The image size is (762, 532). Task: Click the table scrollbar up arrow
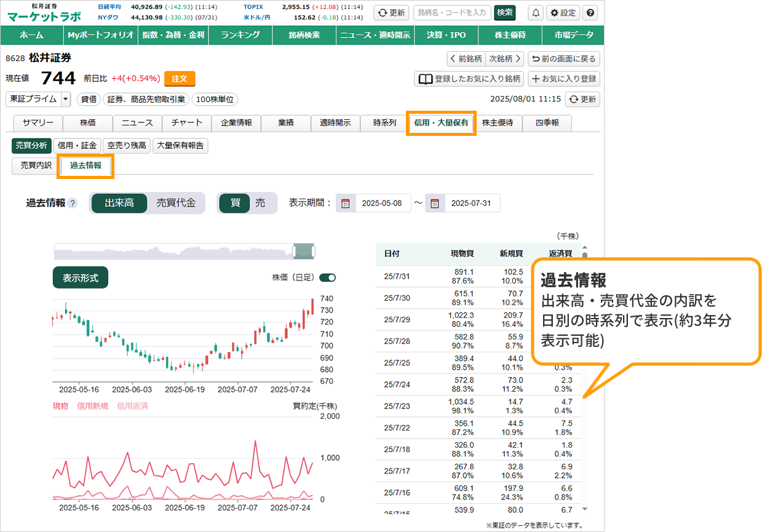(584, 246)
